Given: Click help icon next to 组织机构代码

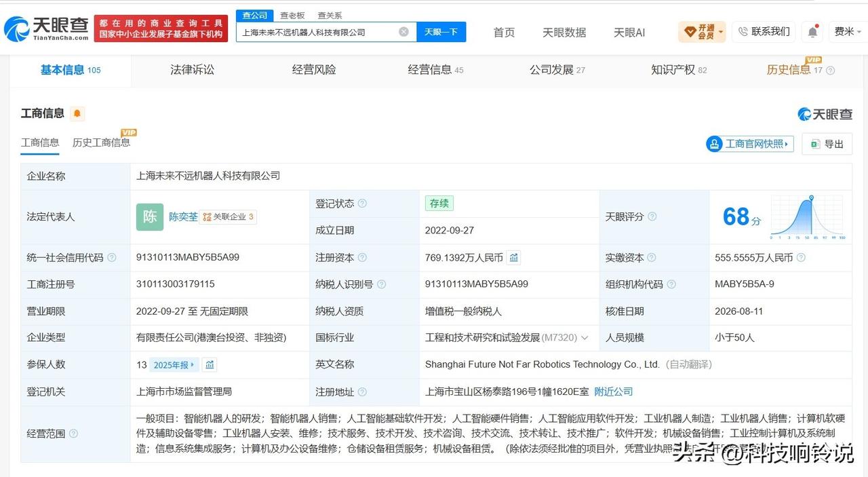Looking at the screenshot, I should (671, 284).
